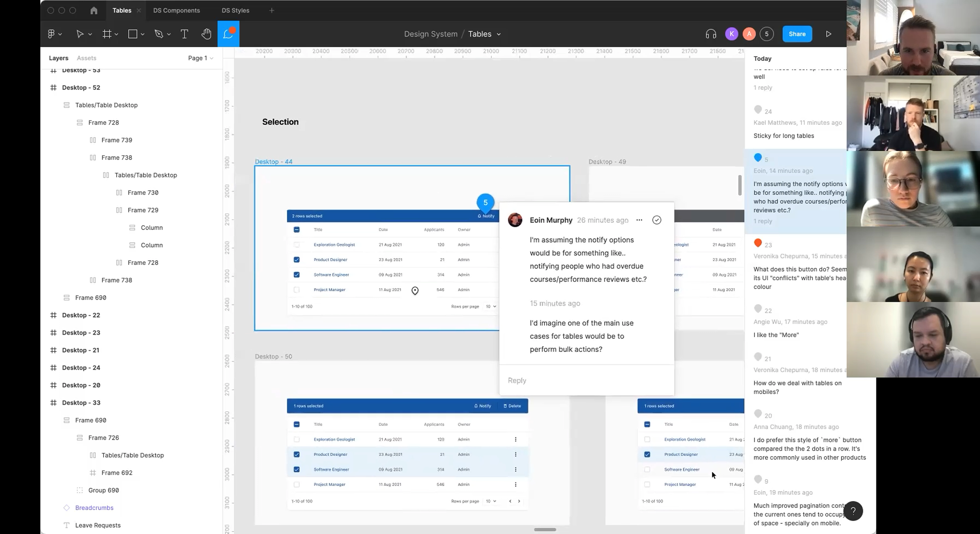Screen dimensions: 980x534
Task: Select the Text tool
Action: 184,34
